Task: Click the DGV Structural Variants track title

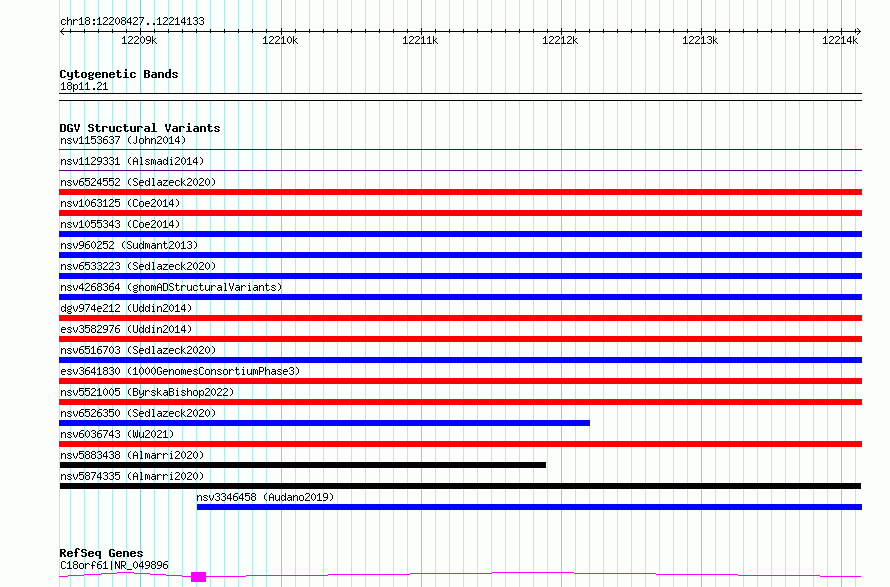Action: point(140,128)
